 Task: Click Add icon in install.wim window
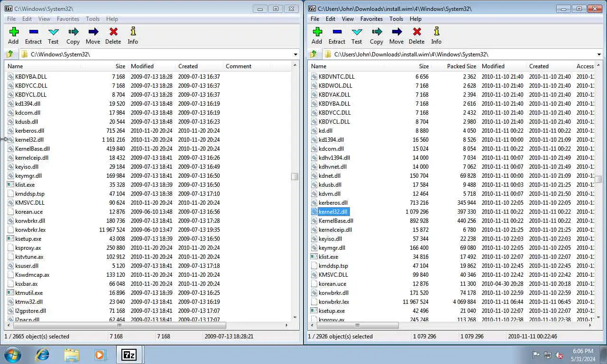(x=317, y=32)
